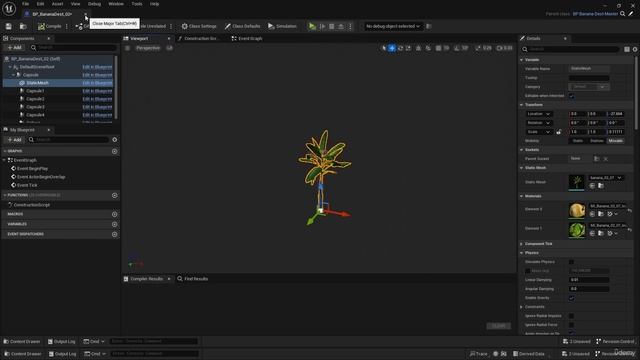
Task: Toggle Enable Gravity checkbox
Action: point(571,298)
